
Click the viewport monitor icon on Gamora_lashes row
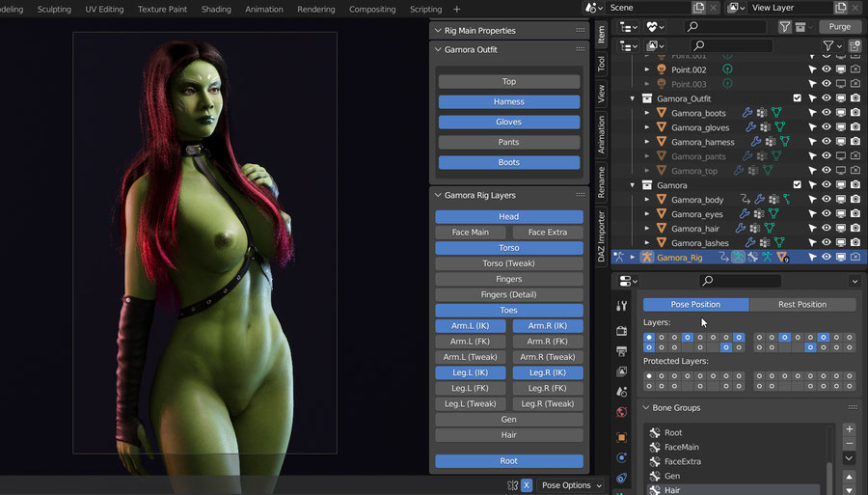pos(841,242)
